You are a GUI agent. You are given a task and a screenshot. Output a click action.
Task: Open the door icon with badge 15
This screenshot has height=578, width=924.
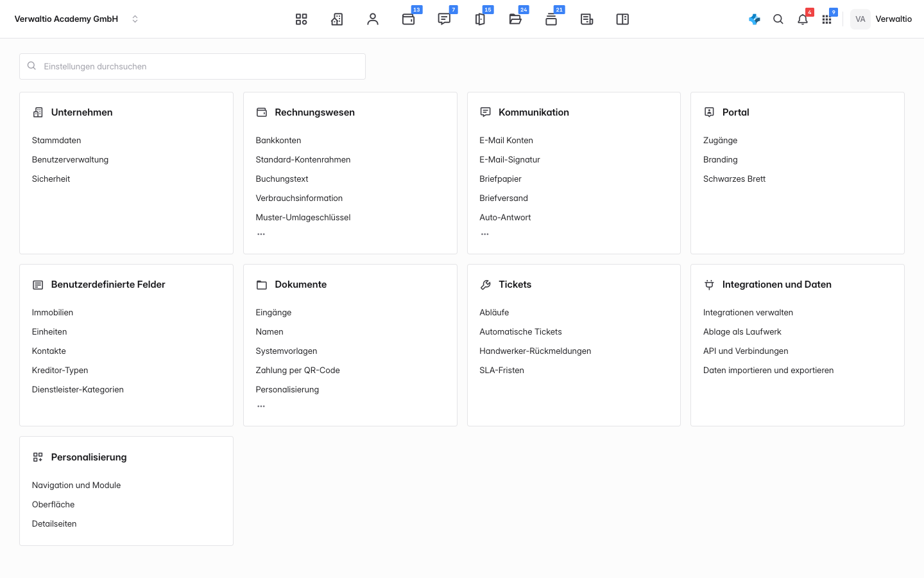480,19
